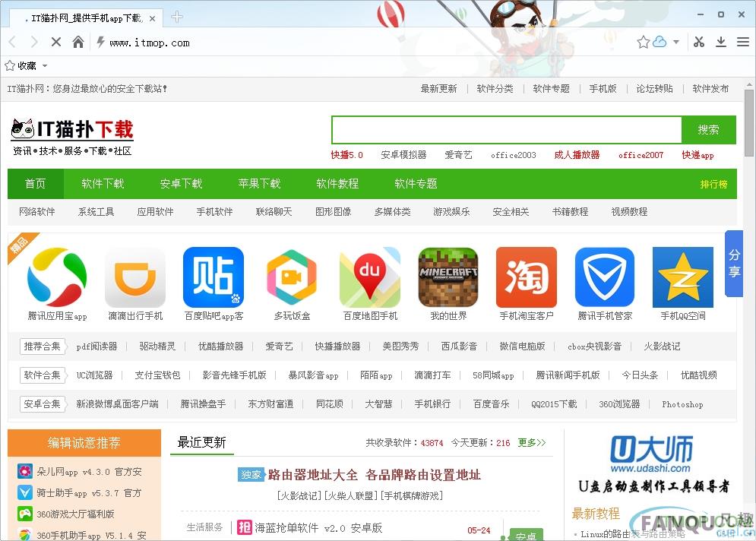Click the lightning speed-mode icon
This screenshot has height=541, width=756.
(x=100, y=42)
